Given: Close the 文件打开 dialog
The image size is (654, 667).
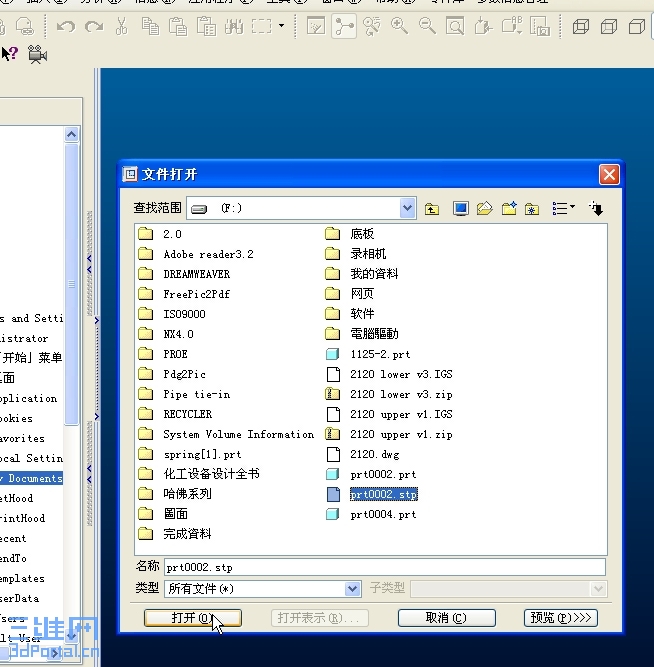Looking at the screenshot, I should click(x=609, y=174).
